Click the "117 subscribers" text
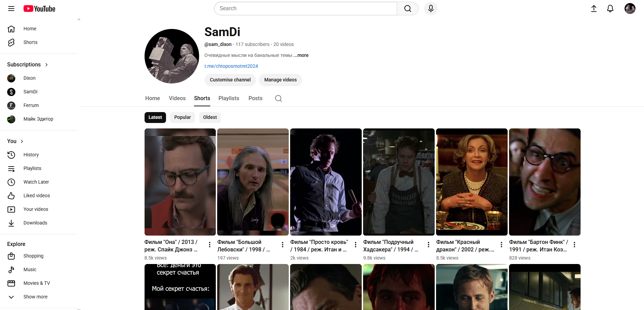Viewport: 644px width, 310px height. pyautogui.click(x=253, y=44)
